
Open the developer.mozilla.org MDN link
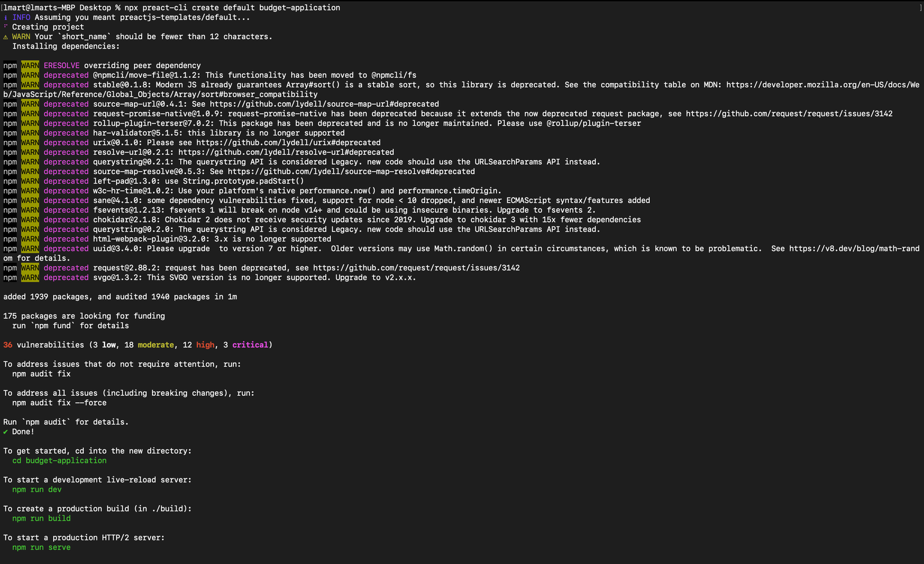coord(823,85)
